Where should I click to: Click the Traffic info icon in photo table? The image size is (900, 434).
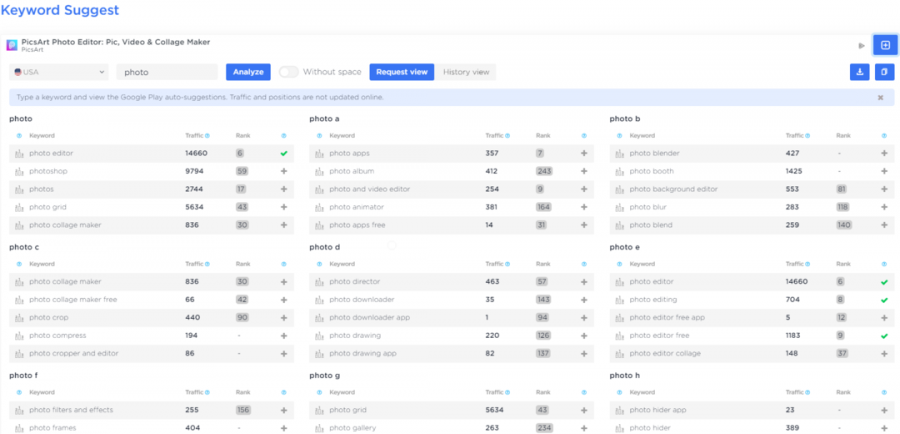tap(207, 136)
